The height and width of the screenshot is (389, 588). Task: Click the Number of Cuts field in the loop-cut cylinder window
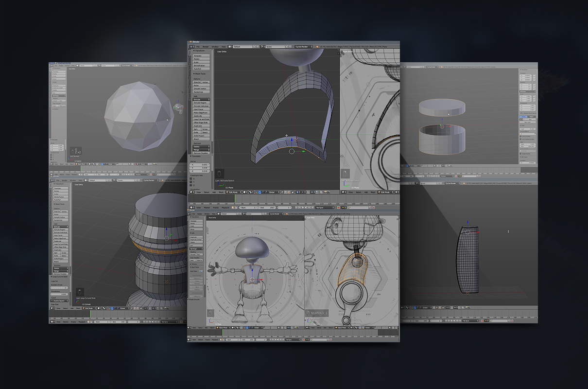click(59, 287)
